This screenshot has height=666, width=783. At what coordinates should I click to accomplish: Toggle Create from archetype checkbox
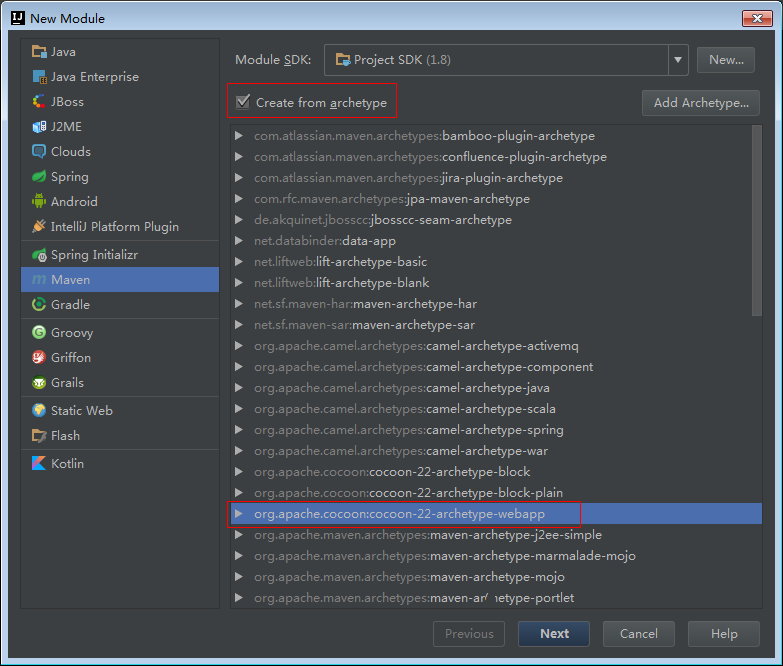click(243, 102)
